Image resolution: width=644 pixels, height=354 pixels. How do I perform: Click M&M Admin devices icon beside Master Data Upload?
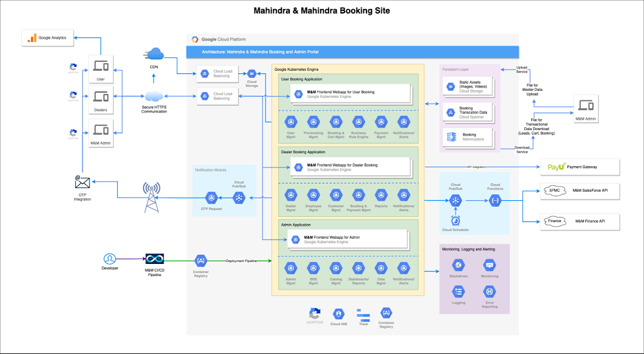pos(585,106)
